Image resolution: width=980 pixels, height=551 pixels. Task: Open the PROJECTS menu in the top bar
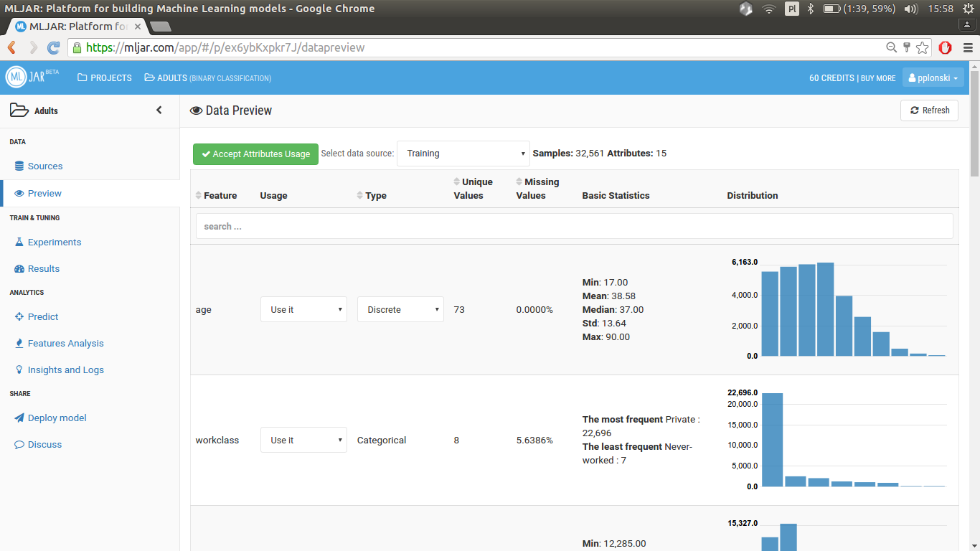[105, 77]
